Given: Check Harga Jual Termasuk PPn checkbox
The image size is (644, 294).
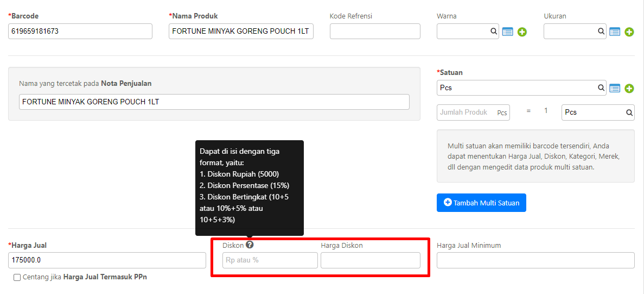Looking at the screenshot, I should point(17,277).
